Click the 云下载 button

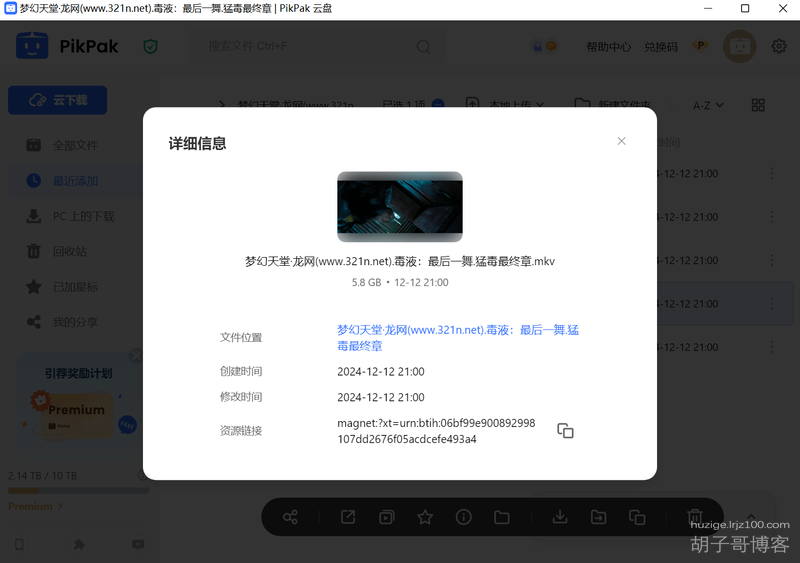(58, 100)
